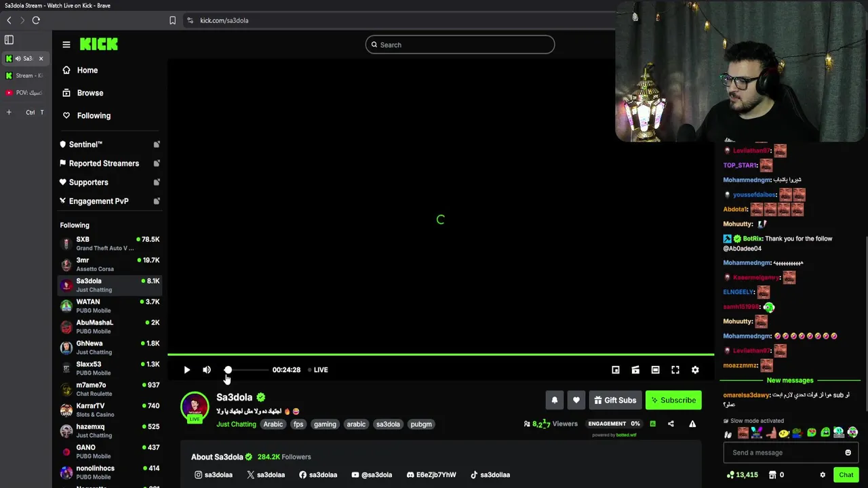Click the KICK logo
Viewport: 868px width, 488px height.
pyautogui.click(x=99, y=44)
